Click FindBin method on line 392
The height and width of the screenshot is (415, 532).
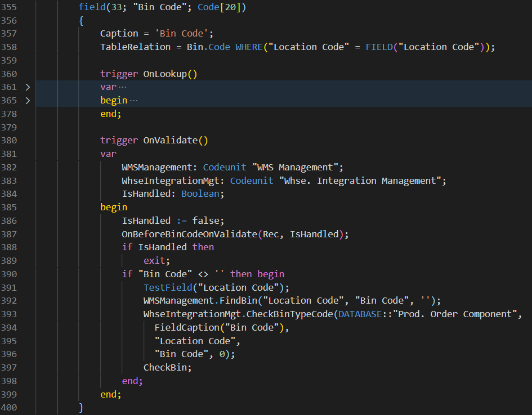tap(239, 300)
